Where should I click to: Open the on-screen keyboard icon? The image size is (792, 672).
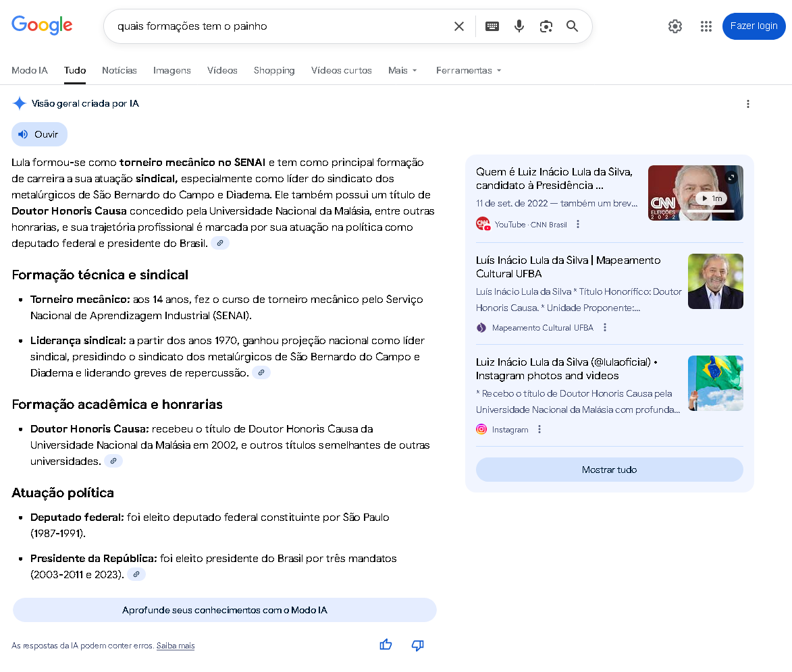[x=492, y=26]
